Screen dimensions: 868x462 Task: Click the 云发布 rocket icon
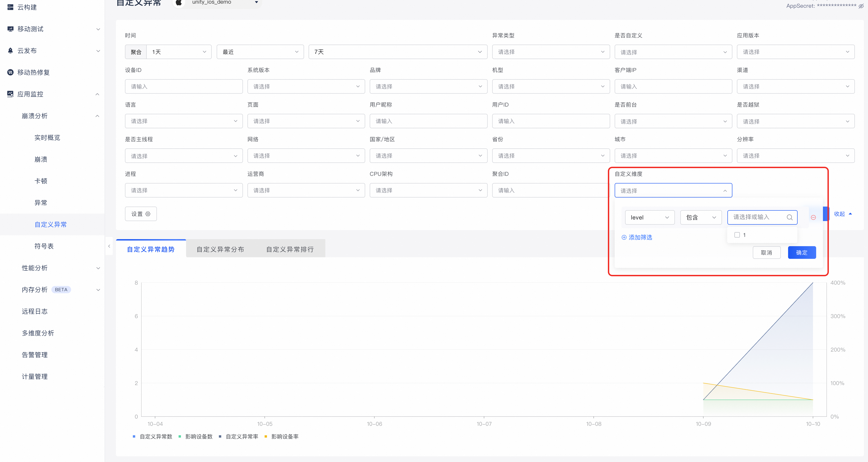pos(10,50)
